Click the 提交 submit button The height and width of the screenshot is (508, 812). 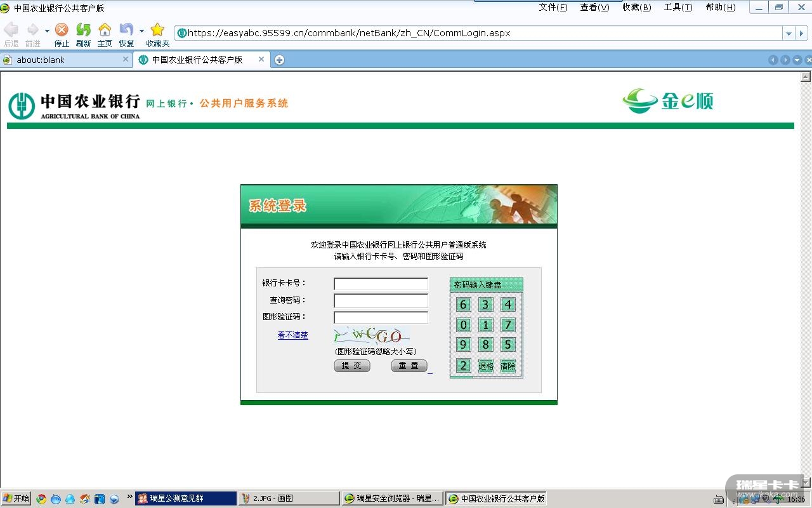pos(352,366)
